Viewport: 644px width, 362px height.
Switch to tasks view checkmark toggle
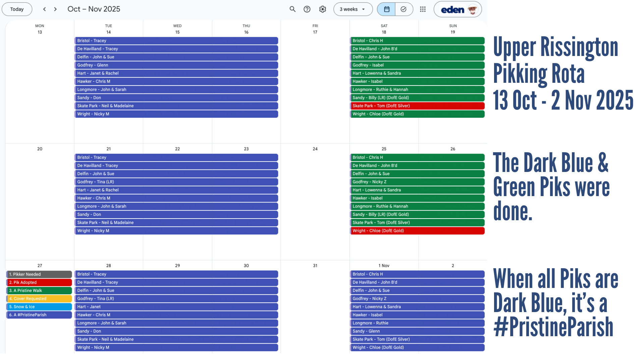pos(404,9)
